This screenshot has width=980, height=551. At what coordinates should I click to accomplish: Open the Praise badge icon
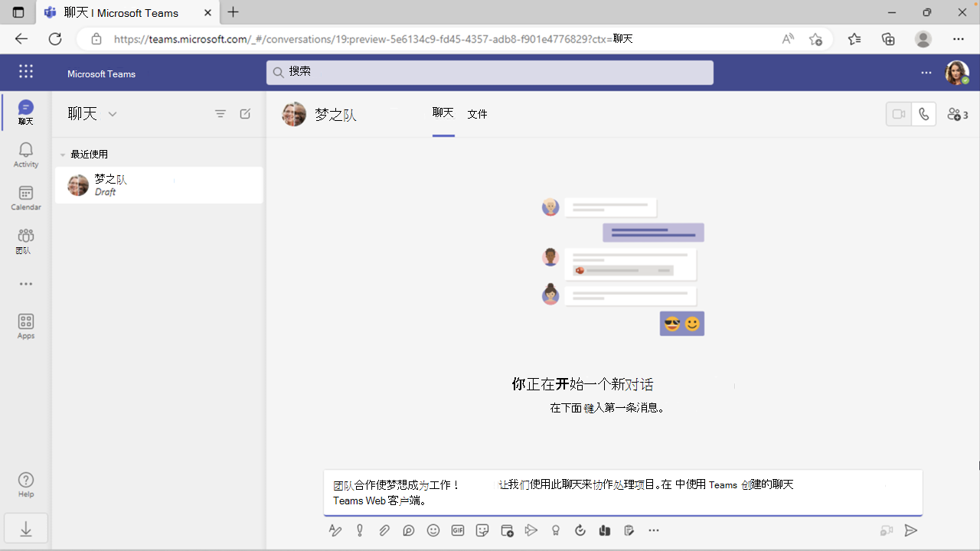556,530
